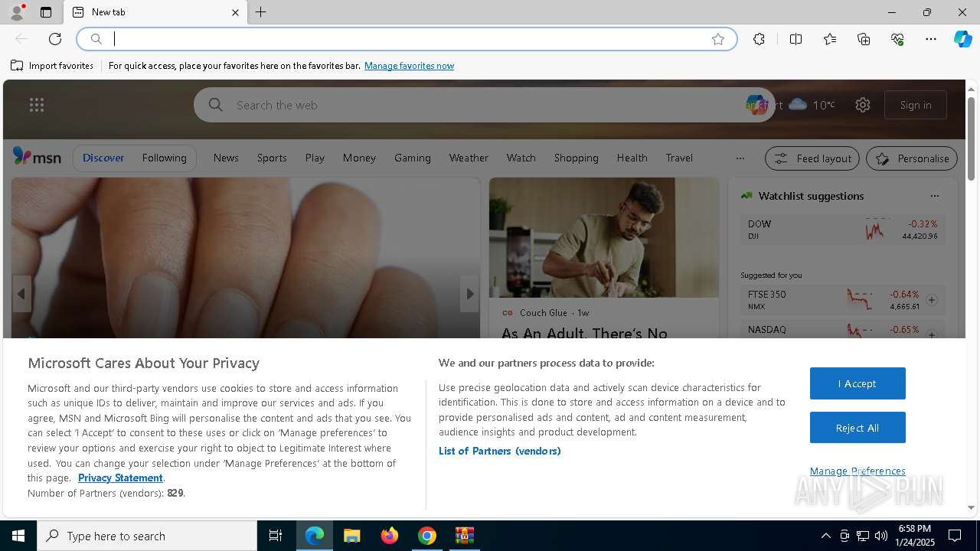This screenshot has height=551, width=980.
Task: Go to next carousel story arrow
Action: [x=469, y=294]
